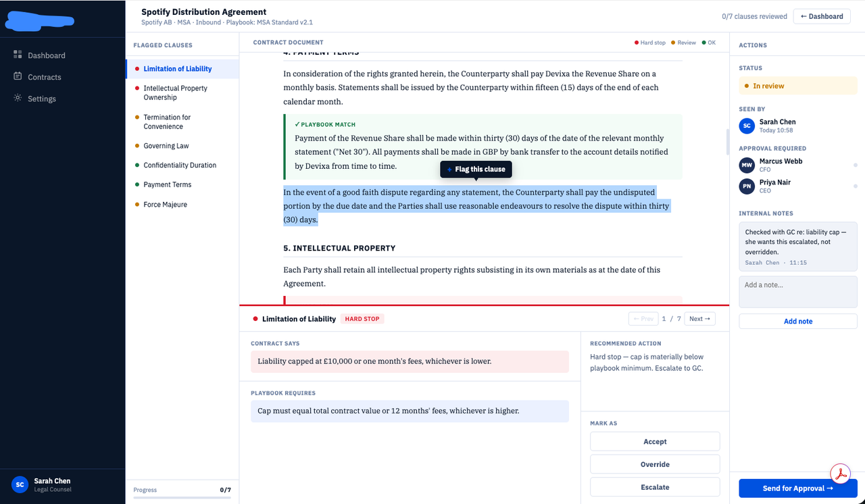Select Limitation of Liability flagged clause
This screenshot has width=865, height=504.
tap(182, 69)
